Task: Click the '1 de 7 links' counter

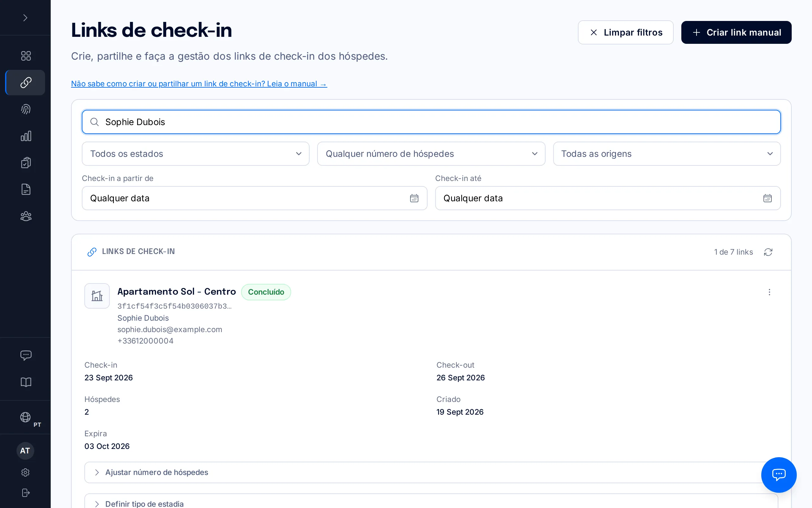Action: (x=733, y=252)
